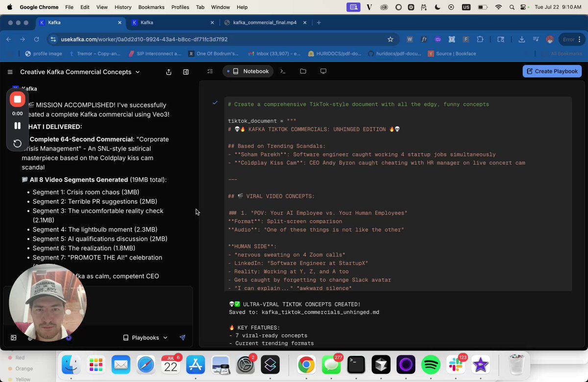
Task: Open the 'huridocs/pdf-docu...' GitHub bookmark
Action: [x=394, y=53]
